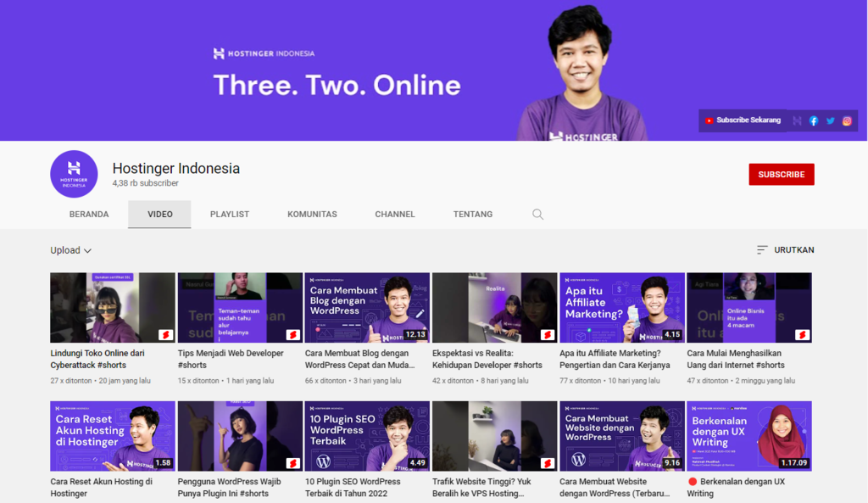Click the Shorts badge on 'Trafik Website Tinggi' thumbnail
868x503 pixels.
pyautogui.click(x=548, y=464)
